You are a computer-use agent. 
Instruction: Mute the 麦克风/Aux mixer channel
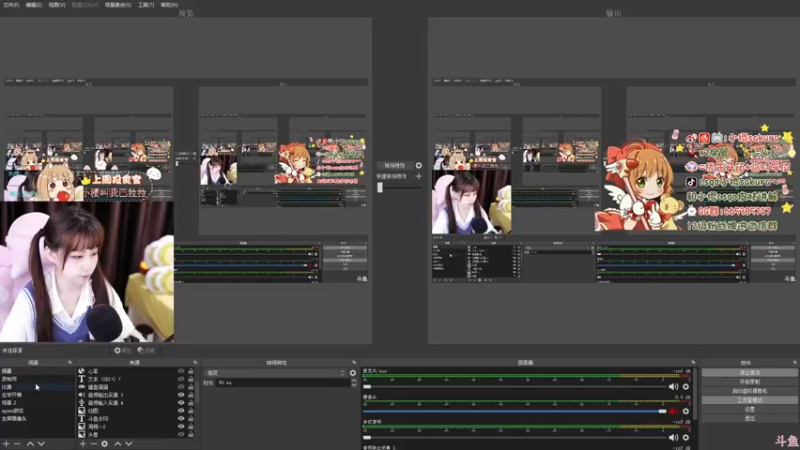[673, 387]
